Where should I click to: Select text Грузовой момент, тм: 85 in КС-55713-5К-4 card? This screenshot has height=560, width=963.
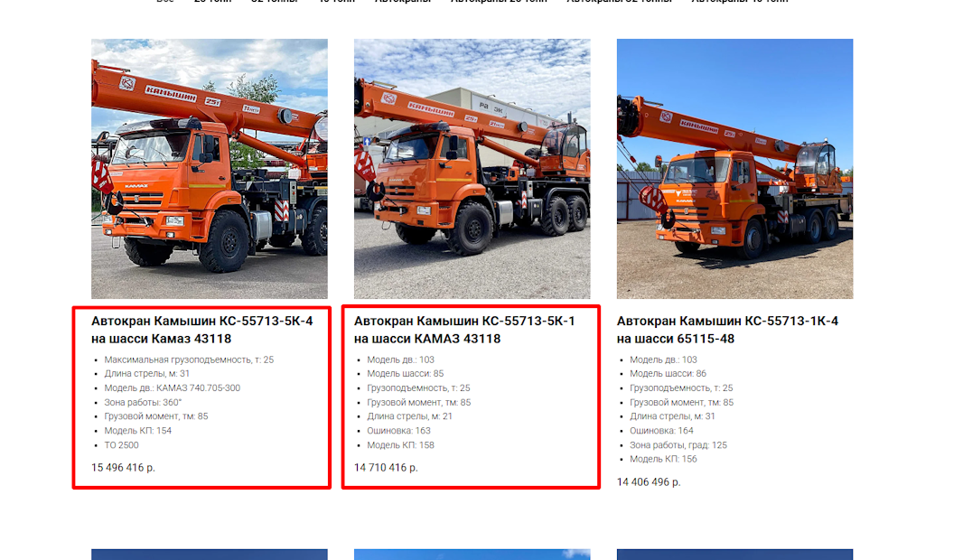[156, 416]
